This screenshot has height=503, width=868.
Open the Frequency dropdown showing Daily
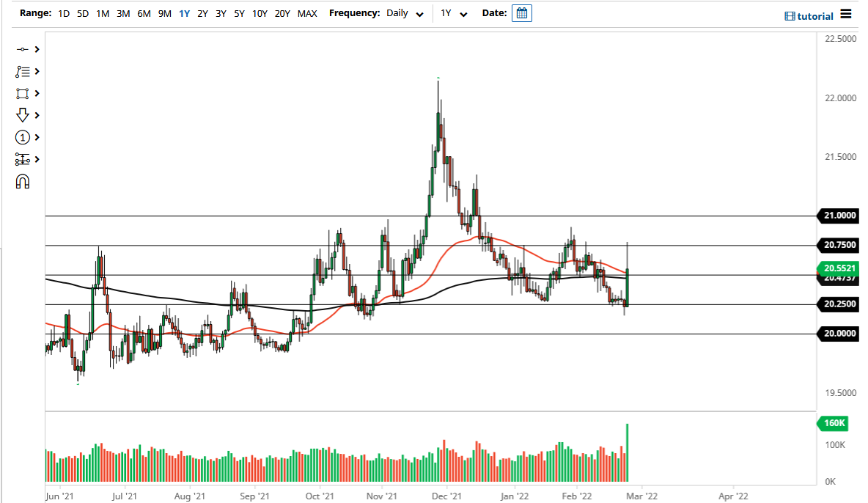click(x=405, y=12)
